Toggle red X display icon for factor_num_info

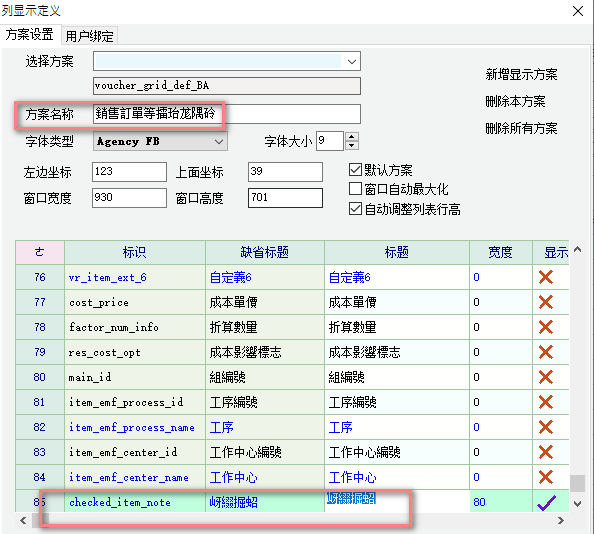click(546, 327)
